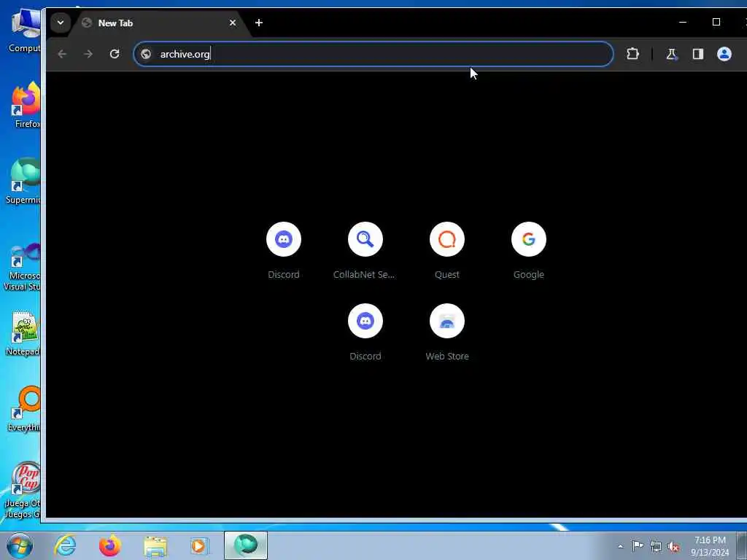Image resolution: width=747 pixels, height=560 pixels.
Task: Open the browser profile avatar menu
Action: pos(724,54)
